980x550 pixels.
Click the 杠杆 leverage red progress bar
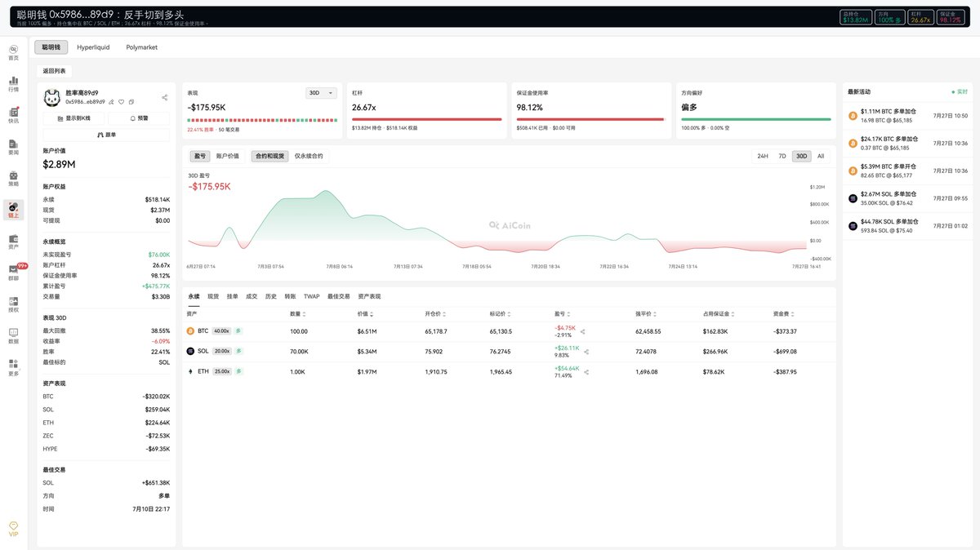click(426, 119)
